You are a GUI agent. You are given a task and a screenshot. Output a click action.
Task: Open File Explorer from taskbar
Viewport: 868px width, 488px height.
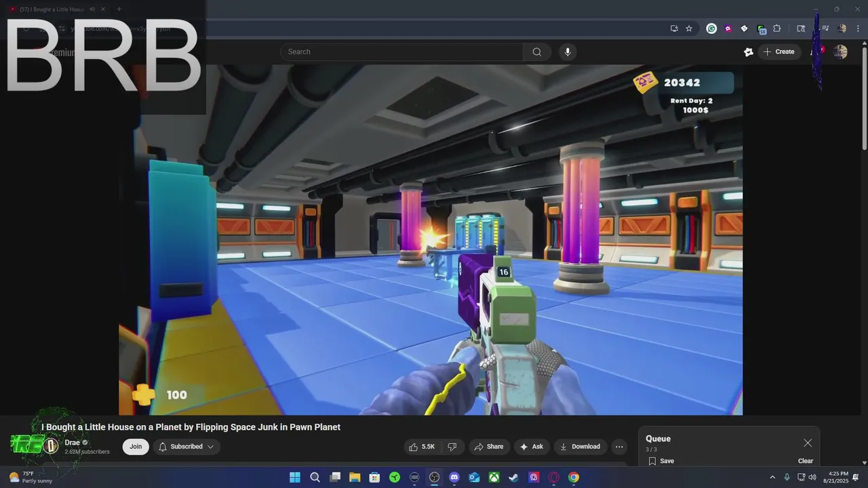pyautogui.click(x=355, y=477)
